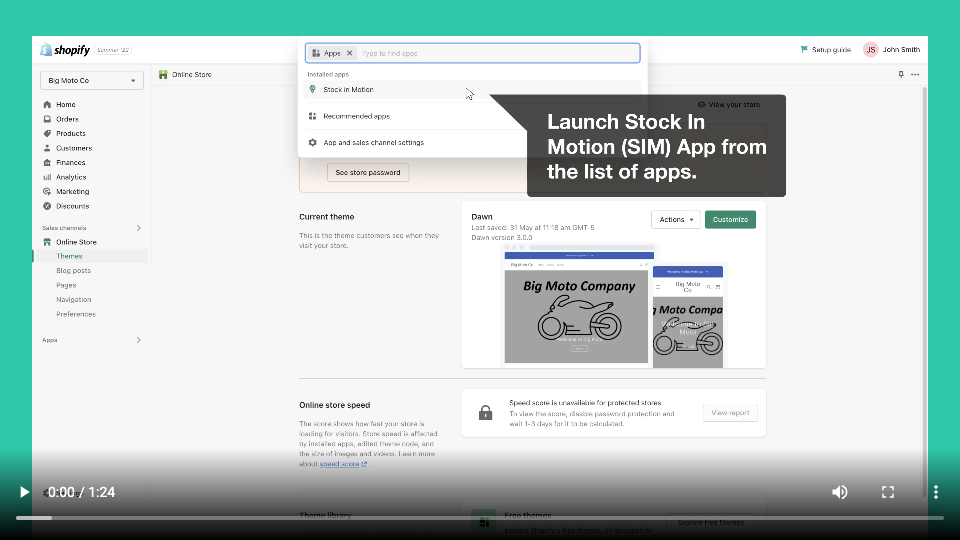The image size is (960, 540).
Task: Open the Actions dropdown
Action: [x=676, y=219]
